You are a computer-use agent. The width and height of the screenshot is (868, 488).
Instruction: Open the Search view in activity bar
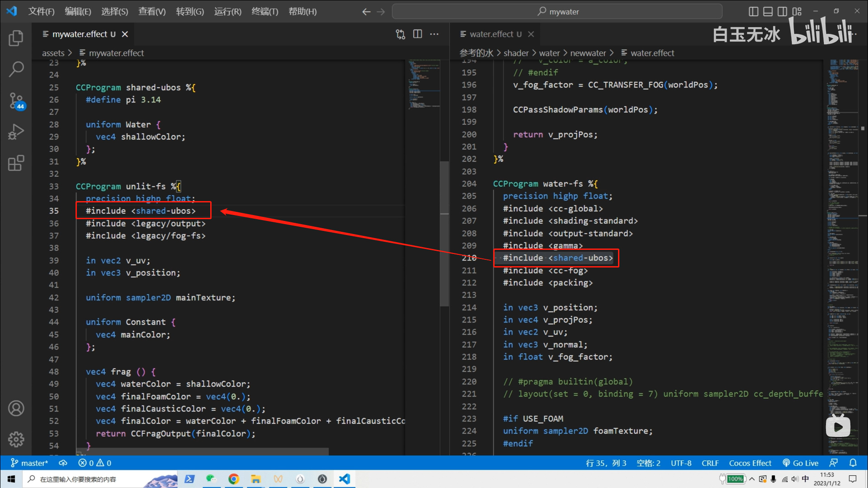pyautogui.click(x=16, y=69)
